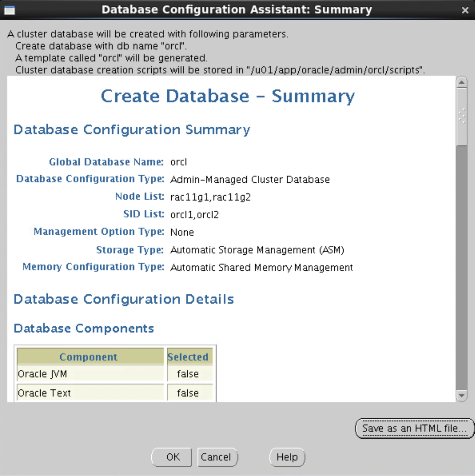The image size is (475, 476).
Task: Click the Storage Type label
Action: pos(130,250)
